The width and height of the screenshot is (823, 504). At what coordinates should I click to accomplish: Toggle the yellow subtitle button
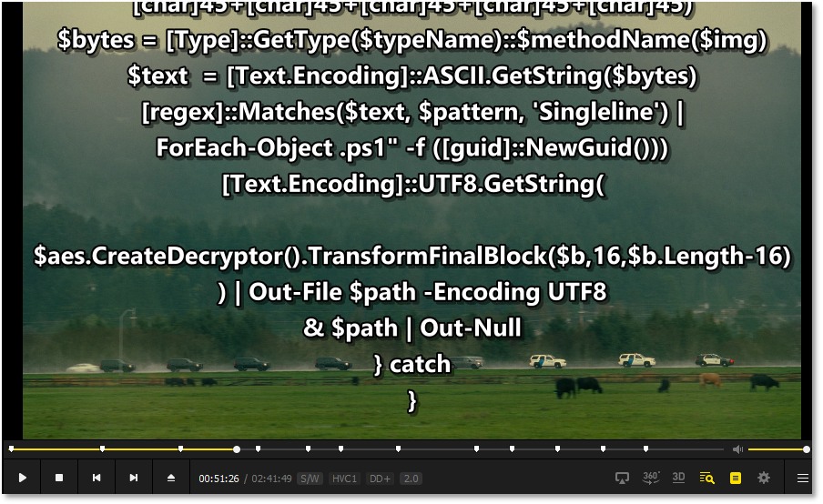[x=736, y=478]
